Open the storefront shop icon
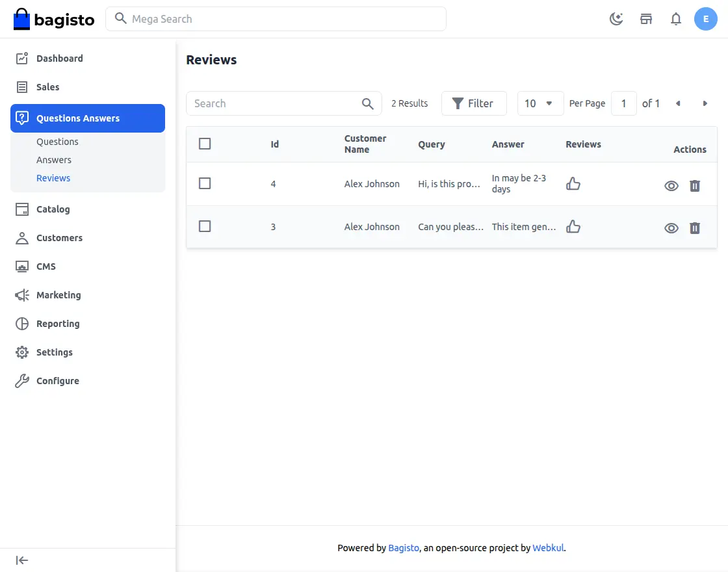Viewport: 728px width, 572px height. pyautogui.click(x=646, y=19)
